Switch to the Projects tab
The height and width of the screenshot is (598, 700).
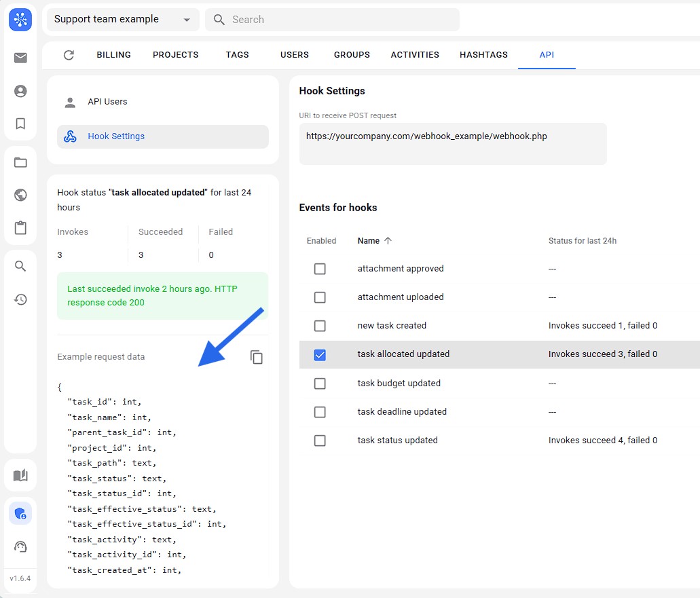click(x=175, y=55)
